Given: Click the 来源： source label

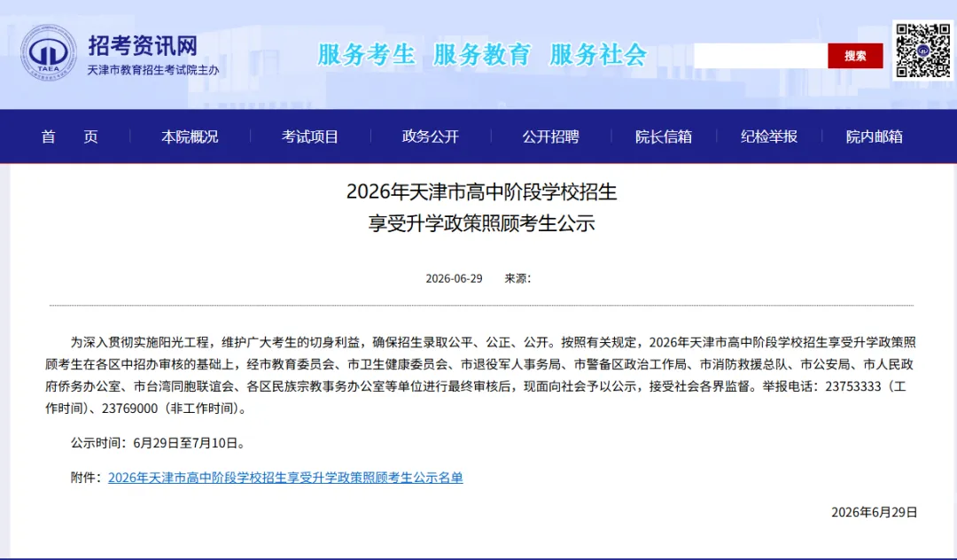Looking at the screenshot, I should click(517, 279).
